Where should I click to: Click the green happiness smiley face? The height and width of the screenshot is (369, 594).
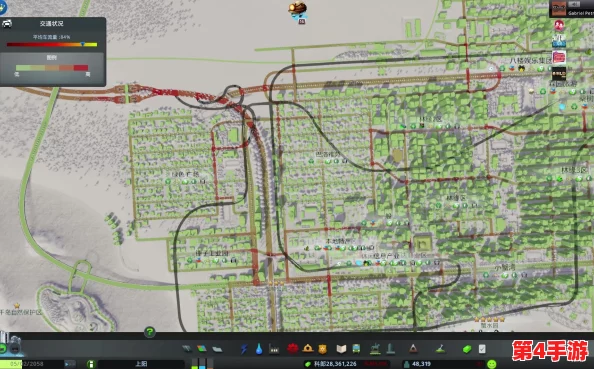[492, 364]
